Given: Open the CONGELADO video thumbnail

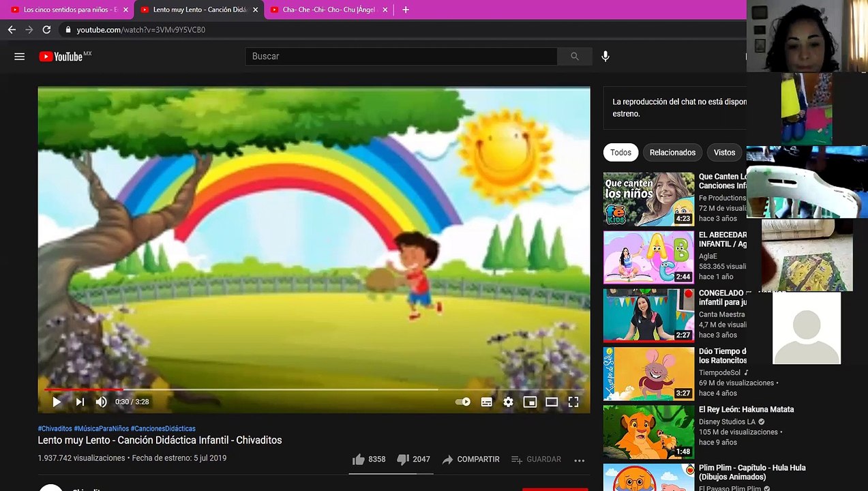Looking at the screenshot, I should click(x=648, y=315).
